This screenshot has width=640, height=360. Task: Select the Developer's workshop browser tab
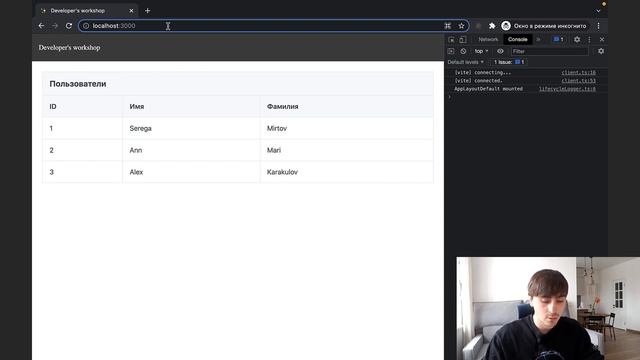pyautogui.click(x=87, y=11)
